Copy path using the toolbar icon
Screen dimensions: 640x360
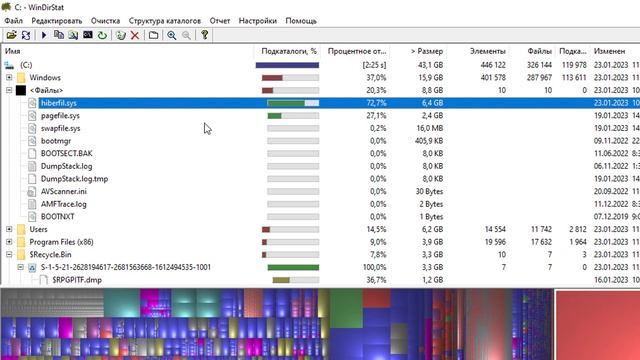pyautogui.click(x=59, y=35)
